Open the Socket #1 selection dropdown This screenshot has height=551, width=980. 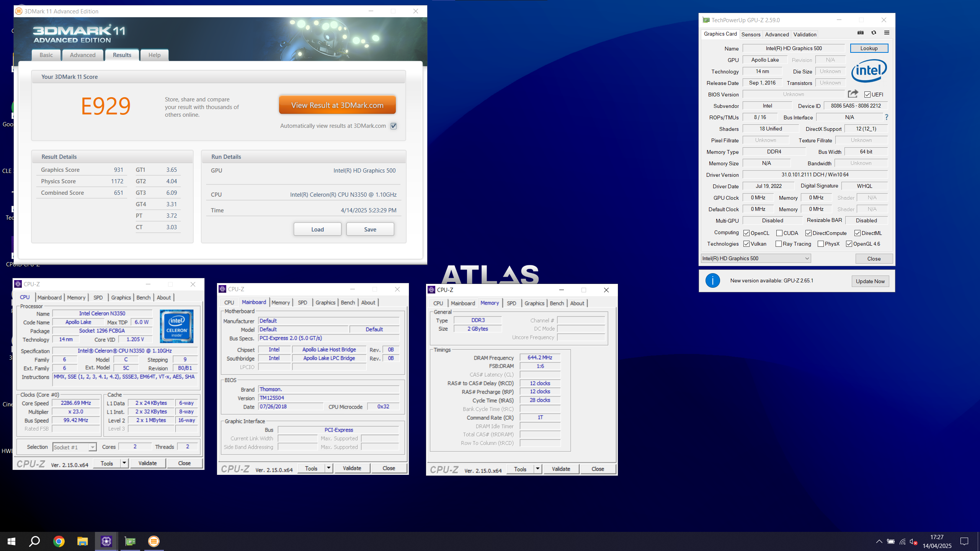click(x=75, y=447)
